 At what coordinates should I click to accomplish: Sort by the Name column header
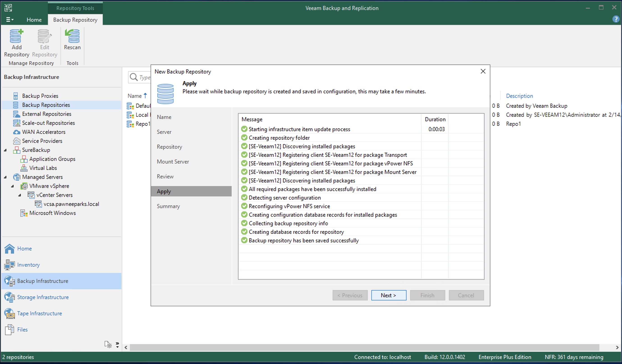[x=135, y=96]
